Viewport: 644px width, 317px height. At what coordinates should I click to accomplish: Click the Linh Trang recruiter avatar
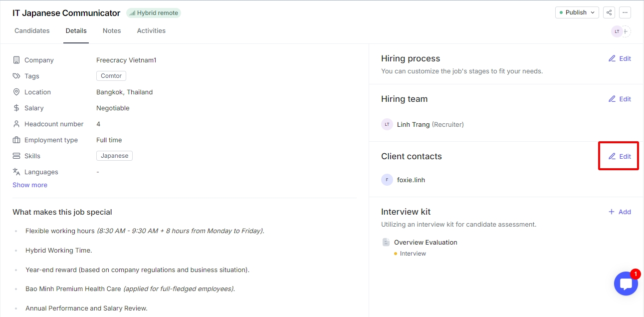(387, 124)
